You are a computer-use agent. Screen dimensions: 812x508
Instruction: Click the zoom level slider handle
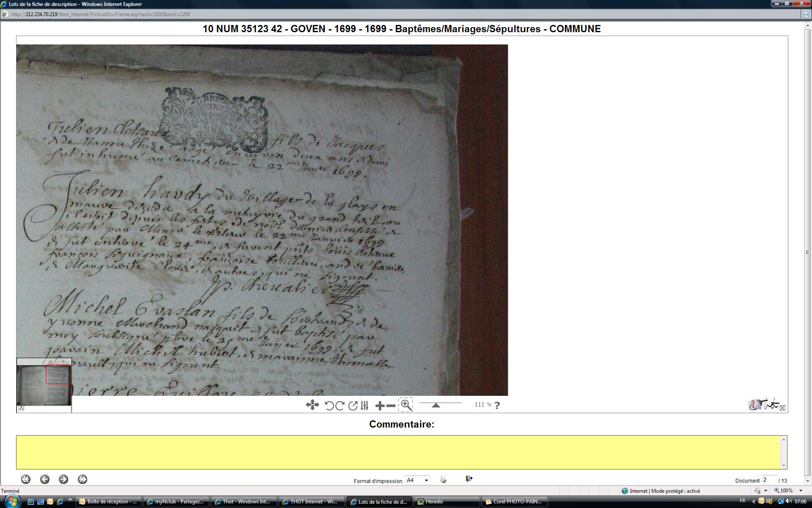click(436, 405)
